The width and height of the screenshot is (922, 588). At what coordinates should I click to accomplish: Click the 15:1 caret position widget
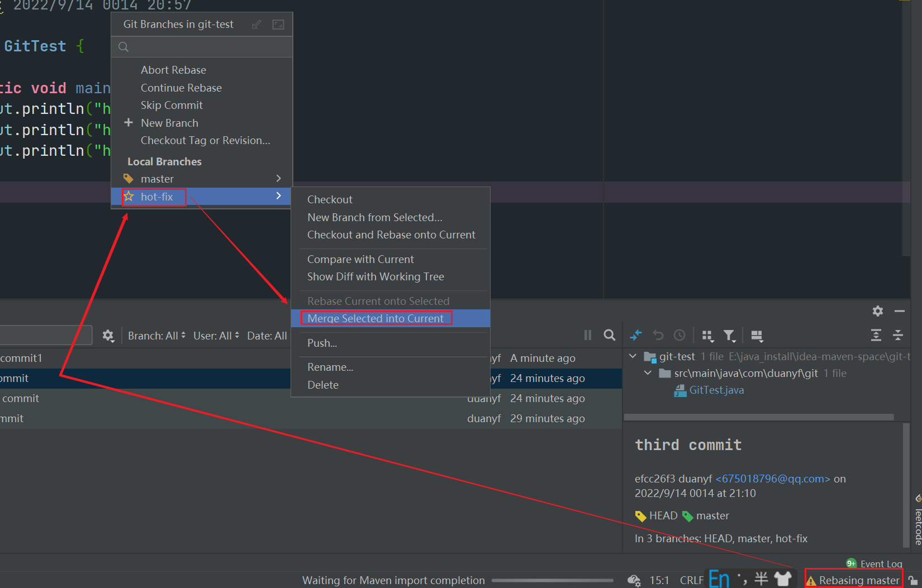[659, 580]
